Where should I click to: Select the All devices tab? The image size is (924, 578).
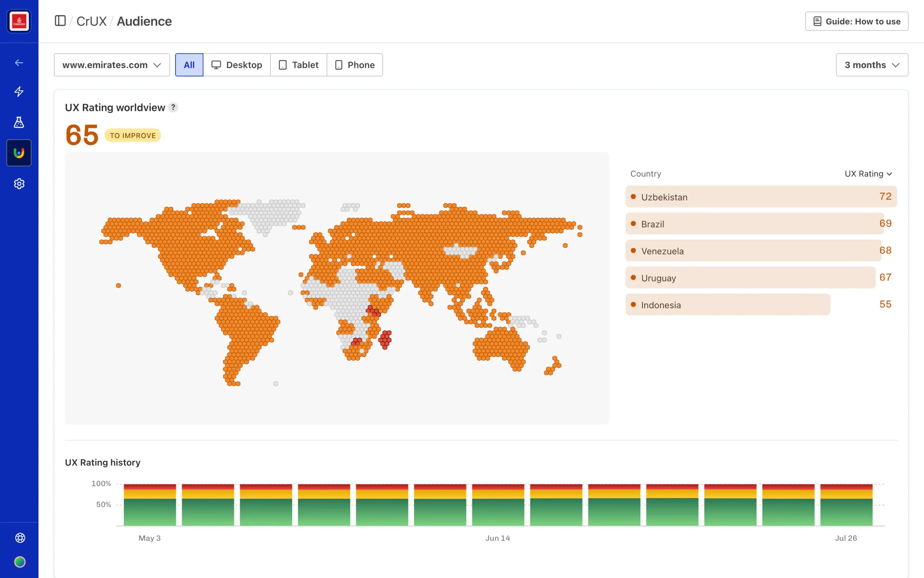(x=189, y=65)
